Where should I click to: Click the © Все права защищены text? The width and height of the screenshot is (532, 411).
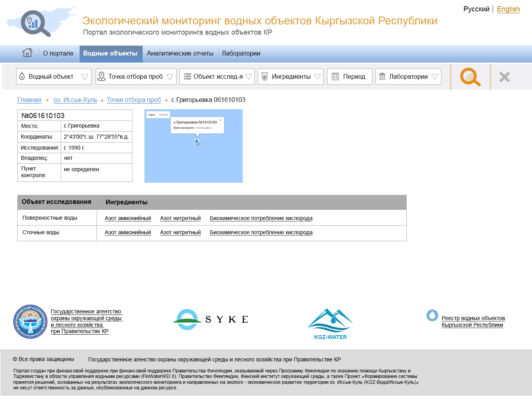43,359
